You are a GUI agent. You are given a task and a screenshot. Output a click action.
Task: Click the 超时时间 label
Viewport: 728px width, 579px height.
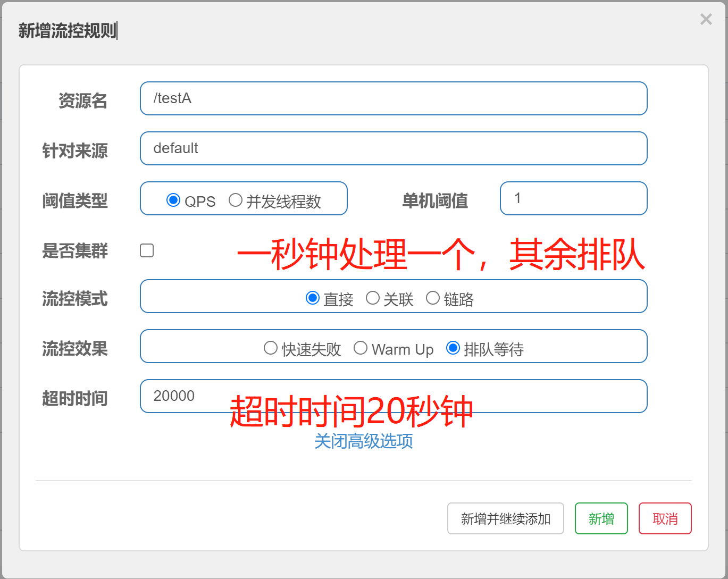click(75, 398)
